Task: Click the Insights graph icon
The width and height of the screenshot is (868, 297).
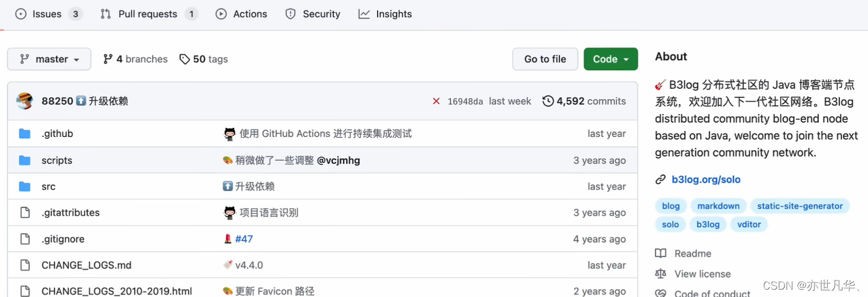Action: pos(364,14)
